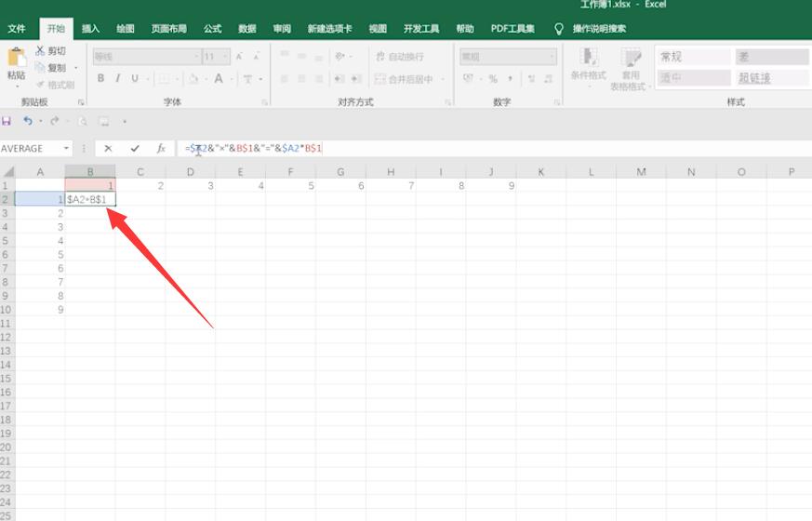Click the Enter checkmark formula button
The image size is (812, 521).
click(x=135, y=149)
